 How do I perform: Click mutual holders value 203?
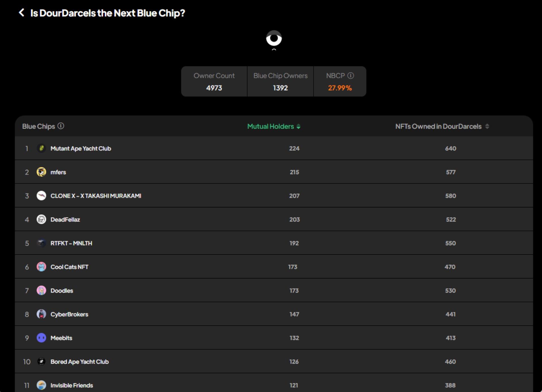click(x=295, y=220)
